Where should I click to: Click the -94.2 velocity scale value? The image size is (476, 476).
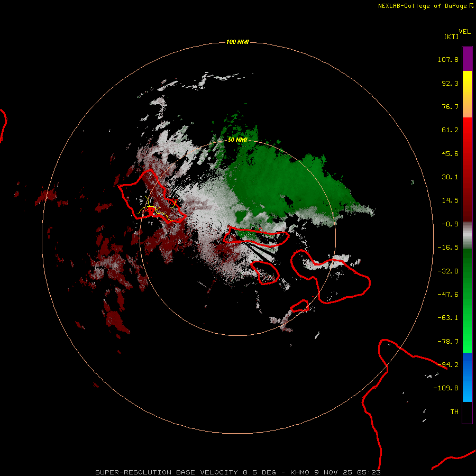click(x=448, y=365)
